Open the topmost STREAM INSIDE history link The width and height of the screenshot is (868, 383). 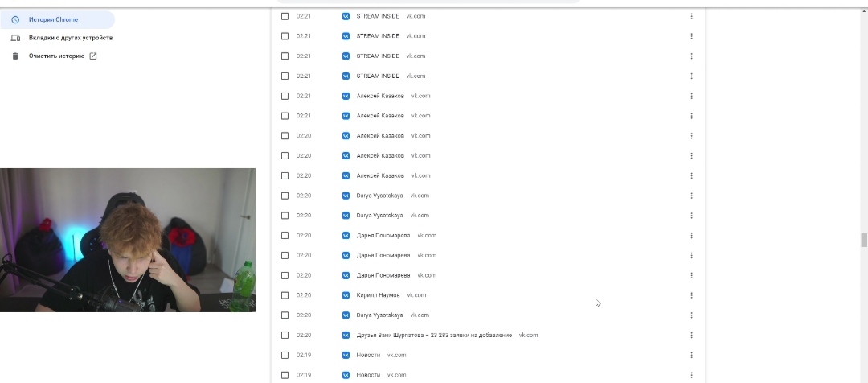pos(378,16)
